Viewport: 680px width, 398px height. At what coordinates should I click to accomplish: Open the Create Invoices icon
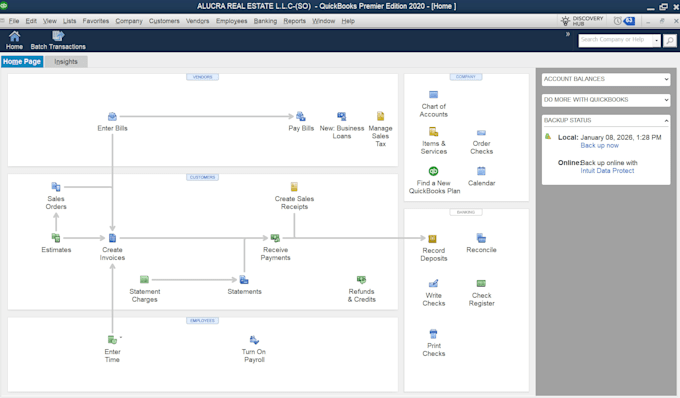pos(112,238)
